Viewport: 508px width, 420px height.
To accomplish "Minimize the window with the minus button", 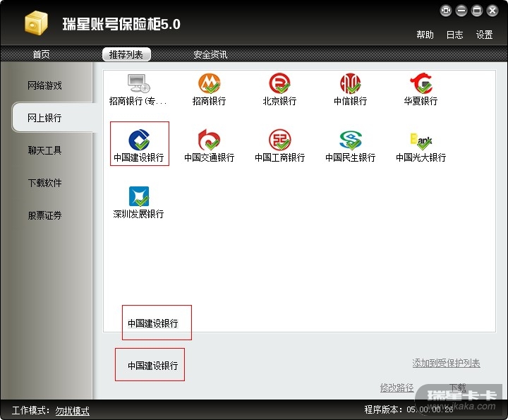I will 461,11.
